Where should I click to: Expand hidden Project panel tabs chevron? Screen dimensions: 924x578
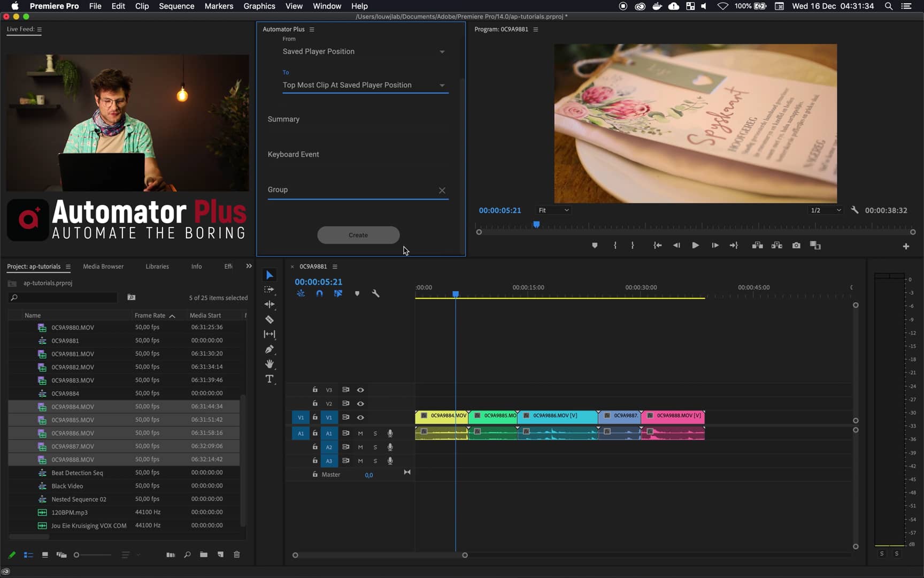pos(249,266)
